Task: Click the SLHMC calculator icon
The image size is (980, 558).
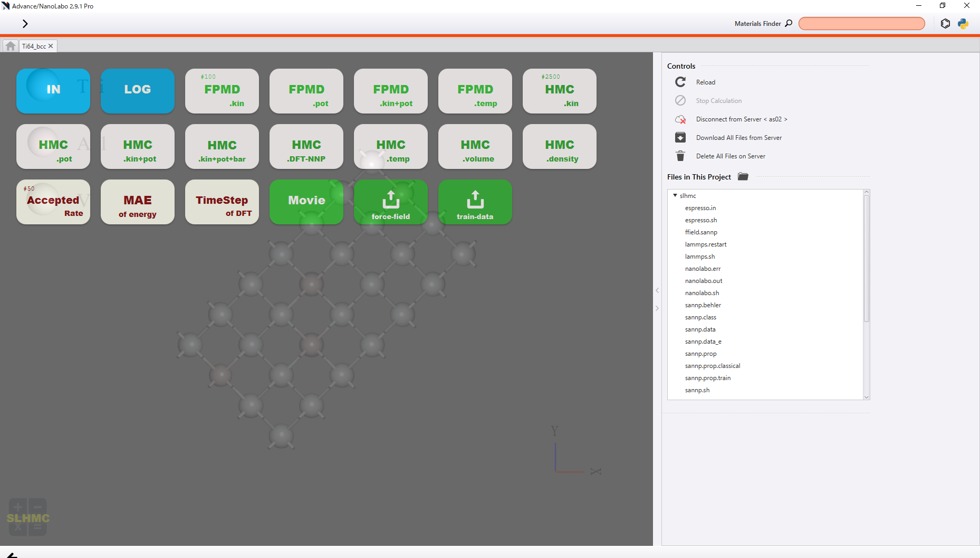Action: tap(28, 517)
